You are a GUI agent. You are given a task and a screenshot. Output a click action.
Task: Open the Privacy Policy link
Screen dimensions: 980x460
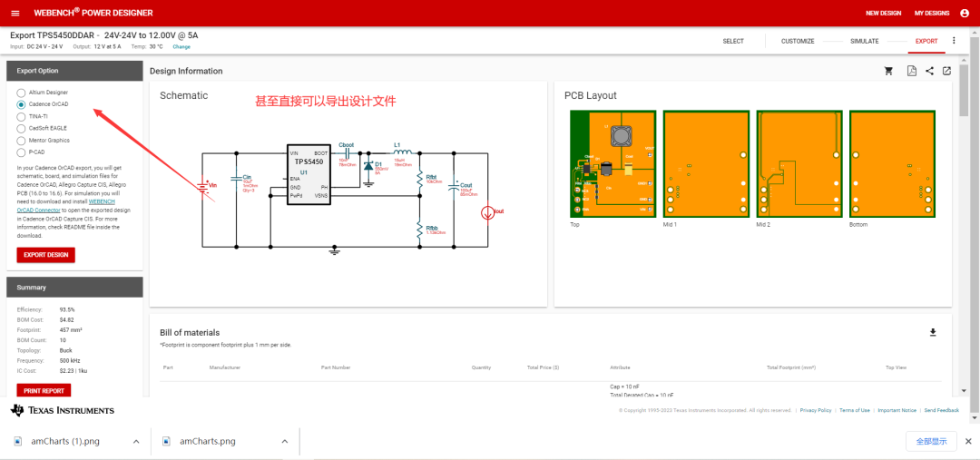coord(816,411)
